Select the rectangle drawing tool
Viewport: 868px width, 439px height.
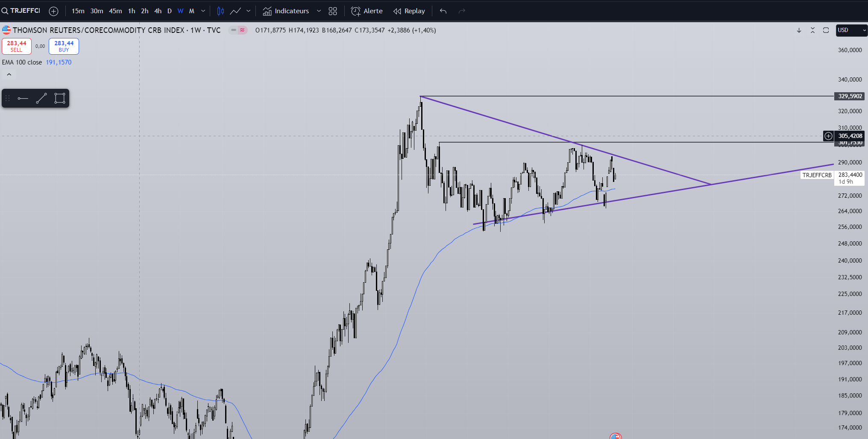60,99
